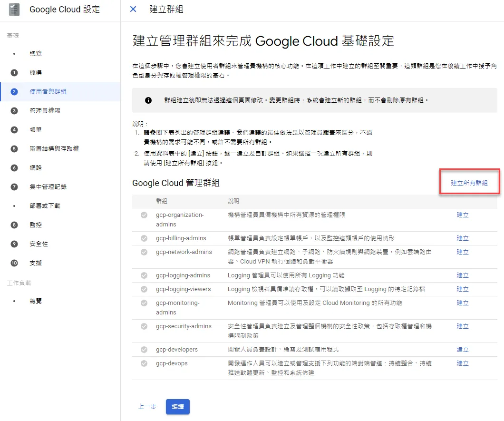Click 建立 for gcp-security-admins
The image size is (504, 421).
pos(463,326)
